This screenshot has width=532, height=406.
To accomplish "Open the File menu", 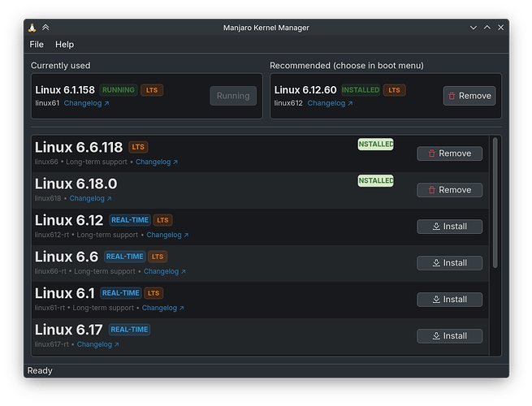I will [37, 45].
